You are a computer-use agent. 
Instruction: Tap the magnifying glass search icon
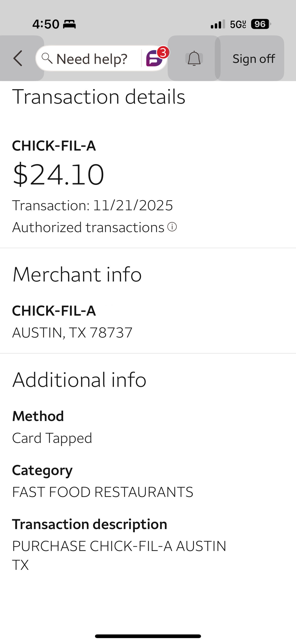47,58
